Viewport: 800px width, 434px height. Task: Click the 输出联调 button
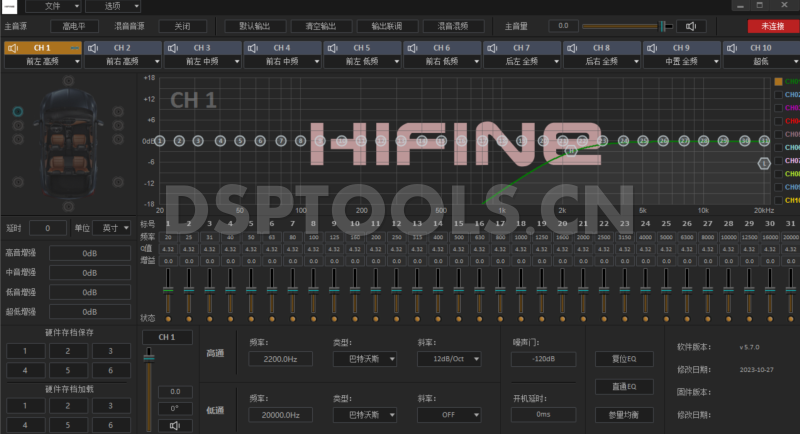tap(387, 26)
